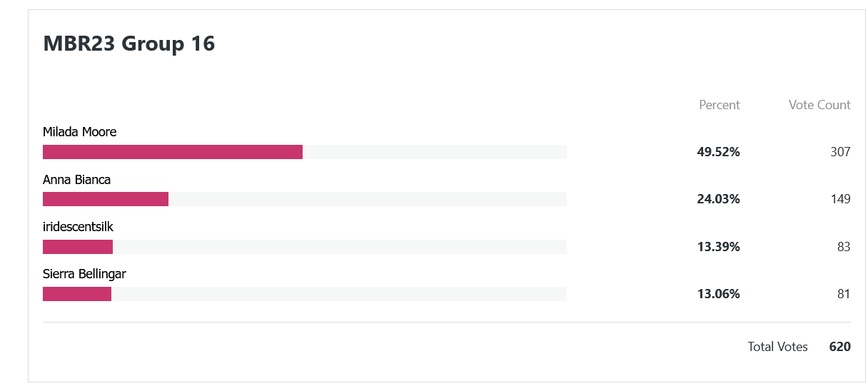868x386 pixels.
Task: Click the MBR23 Group 16 heading
Action: pyautogui.click(x=129, y=44)
